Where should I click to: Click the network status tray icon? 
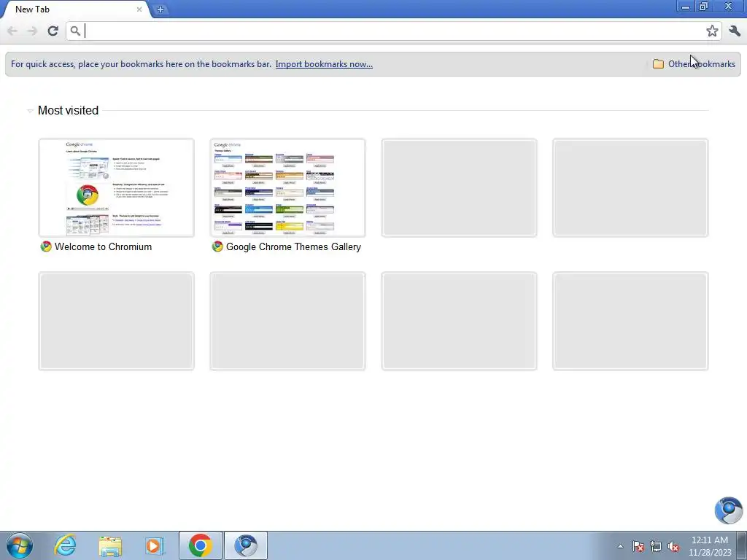[656, 546]
